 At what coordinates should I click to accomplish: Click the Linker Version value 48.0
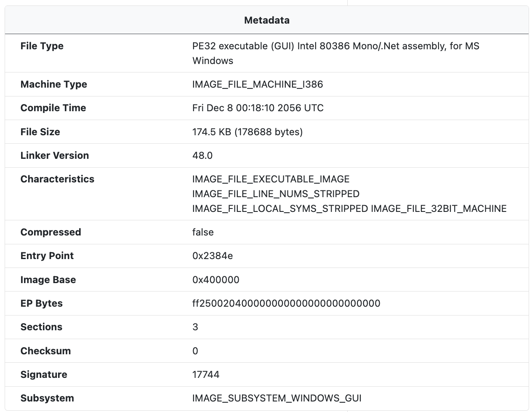coord(202,155)
